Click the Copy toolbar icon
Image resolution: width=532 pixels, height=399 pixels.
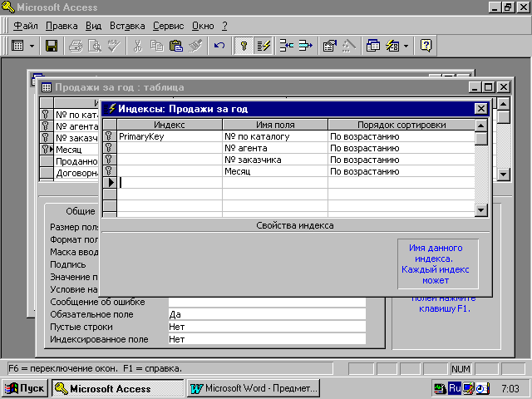click(x=157, y=46)
